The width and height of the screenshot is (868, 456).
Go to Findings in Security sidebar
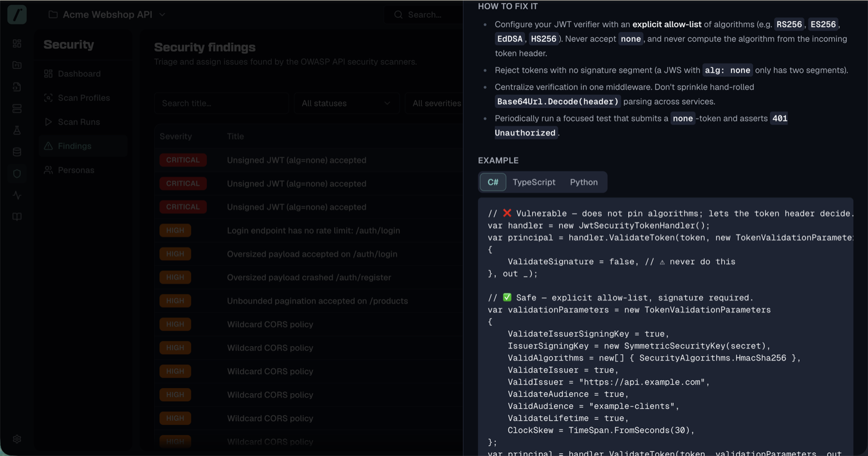pyautogui.click(x=83, y=146)
